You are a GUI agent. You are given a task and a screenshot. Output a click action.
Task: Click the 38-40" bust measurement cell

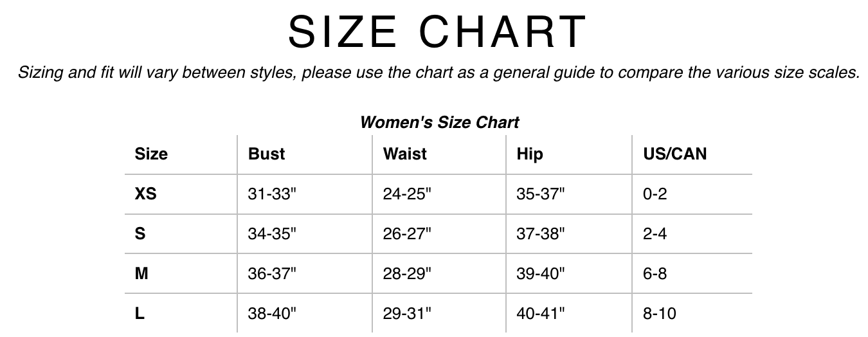(x=272, y=313)
